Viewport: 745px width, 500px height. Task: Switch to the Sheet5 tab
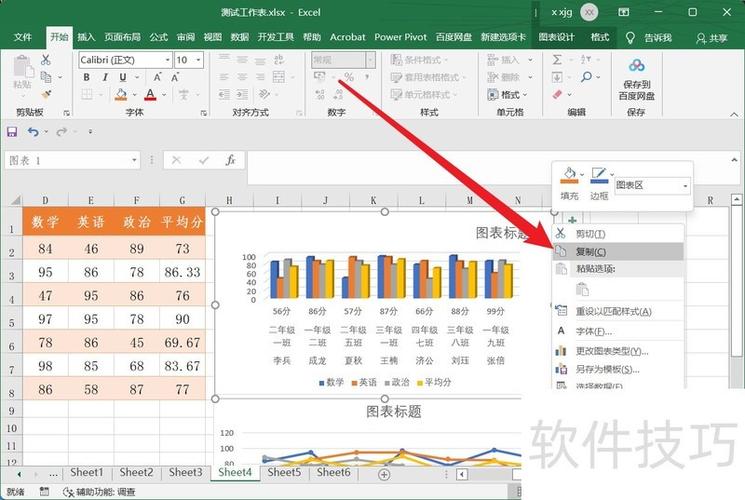[x=284, y=473]
